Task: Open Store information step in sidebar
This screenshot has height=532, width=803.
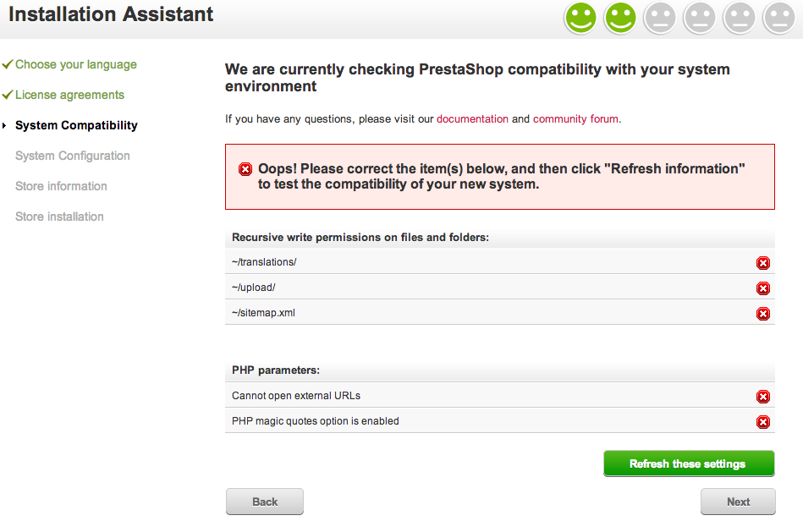Action: click(x=61, y=186)
